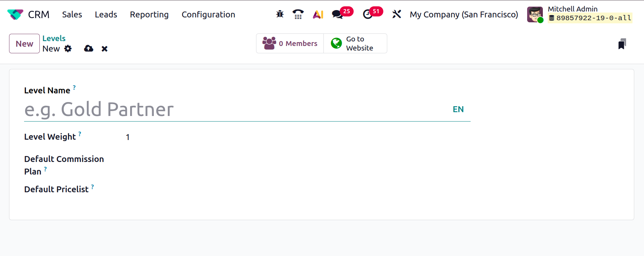Click the bookmark icon at right

click(x=622, y=44)
